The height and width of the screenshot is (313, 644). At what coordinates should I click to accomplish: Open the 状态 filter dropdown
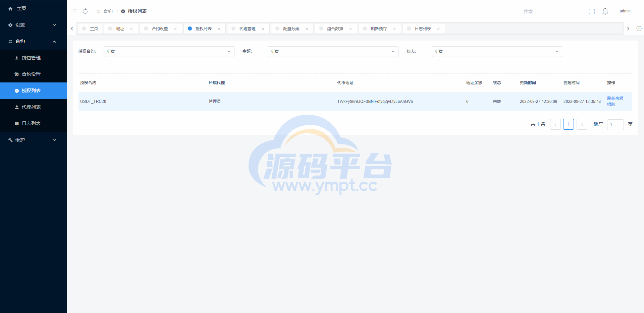pos(497,51)
